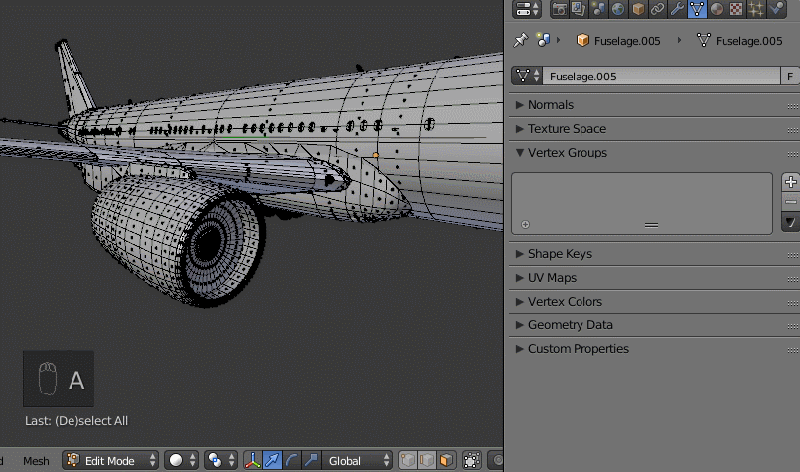Open the Modifiers tab (wrench icon)

pyautogui.click(x=677, y=9)
